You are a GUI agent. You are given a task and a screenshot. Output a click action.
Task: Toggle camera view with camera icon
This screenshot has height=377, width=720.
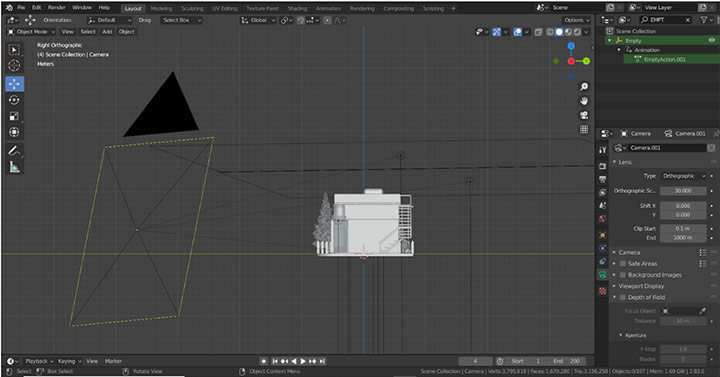tap(584, 115)
